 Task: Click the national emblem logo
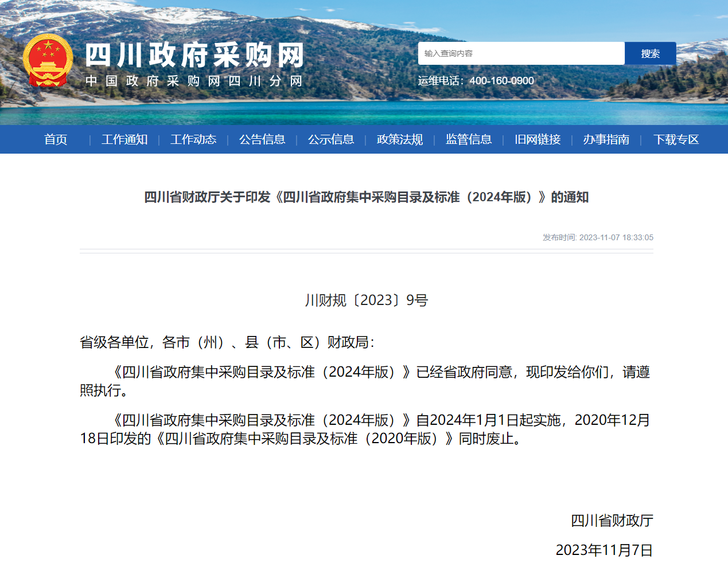(x=48, y=61)
